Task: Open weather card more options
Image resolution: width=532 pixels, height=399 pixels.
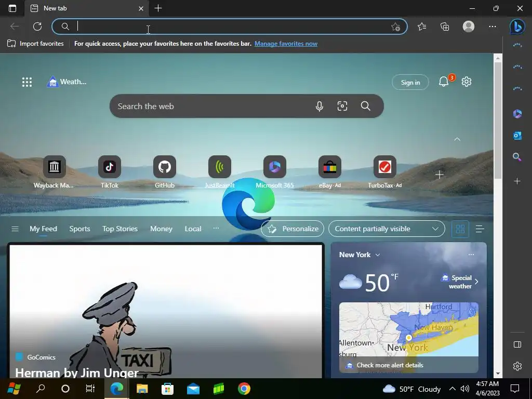Action: [x=471, y=255]
